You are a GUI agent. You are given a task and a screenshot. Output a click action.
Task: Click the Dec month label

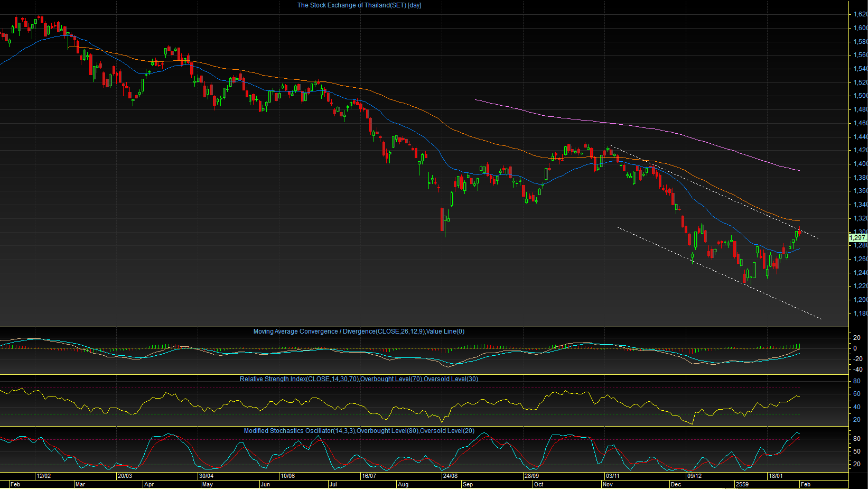click(x=676, y=484)
